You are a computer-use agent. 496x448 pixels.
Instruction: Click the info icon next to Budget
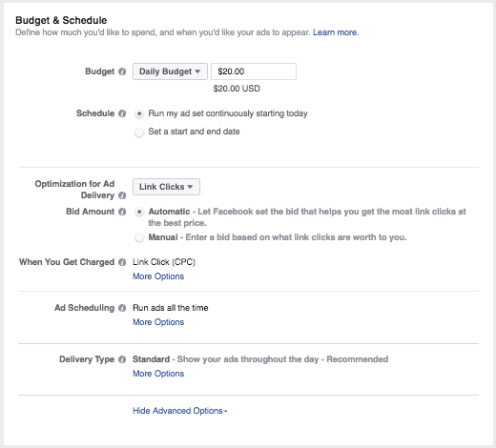[x=122, y=71]
